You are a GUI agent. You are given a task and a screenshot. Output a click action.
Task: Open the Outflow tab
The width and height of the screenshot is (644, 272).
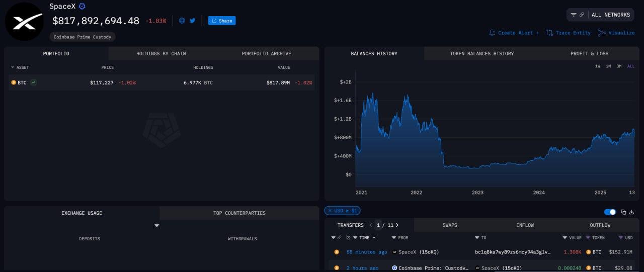click(600, 225)
